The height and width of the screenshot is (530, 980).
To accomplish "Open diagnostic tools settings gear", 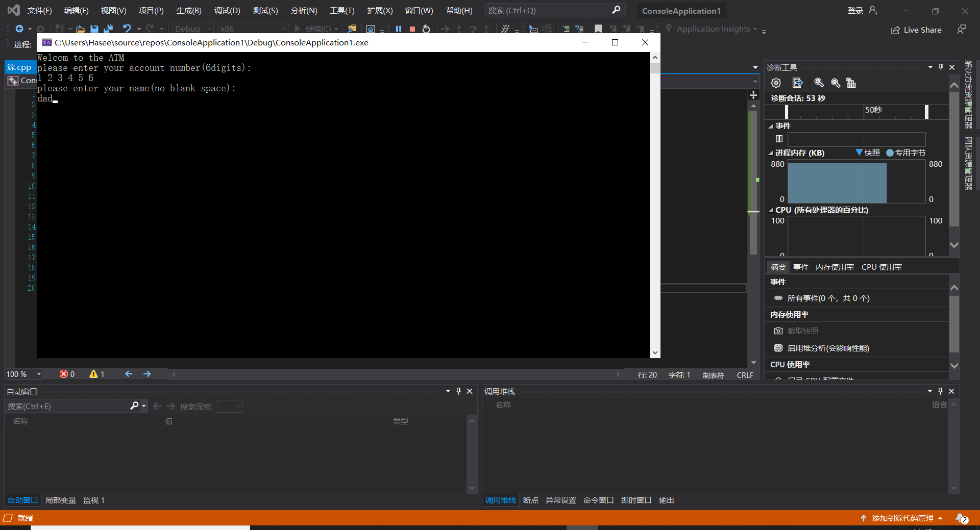I will pos(776,83).
